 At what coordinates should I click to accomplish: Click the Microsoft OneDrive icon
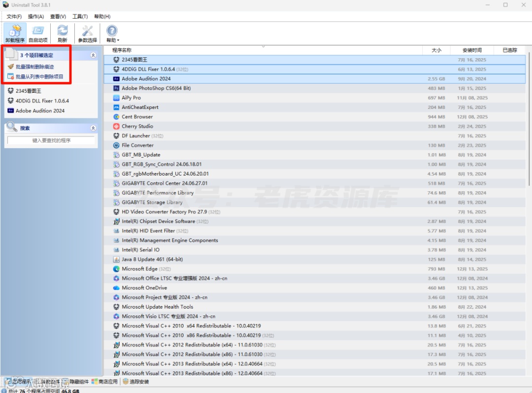click(116, 288)
